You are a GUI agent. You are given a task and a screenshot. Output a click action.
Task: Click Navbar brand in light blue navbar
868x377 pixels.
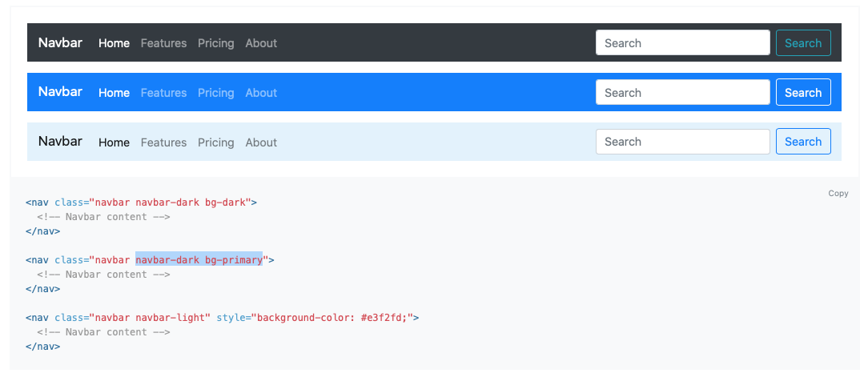click(60, 141)
